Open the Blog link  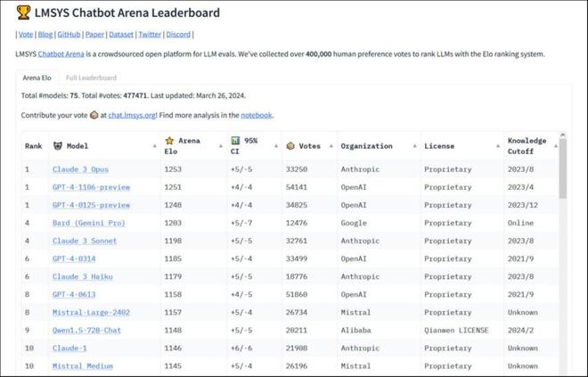(x=45, y=34)
